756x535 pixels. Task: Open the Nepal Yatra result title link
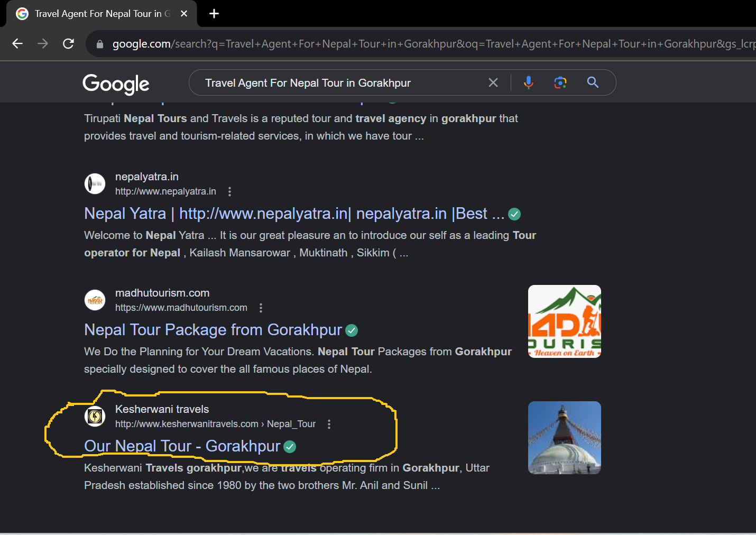point(294,214)
